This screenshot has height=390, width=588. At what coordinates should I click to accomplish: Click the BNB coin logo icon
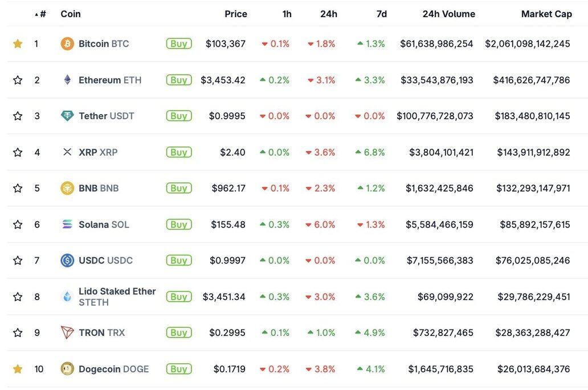click(67, 188)
